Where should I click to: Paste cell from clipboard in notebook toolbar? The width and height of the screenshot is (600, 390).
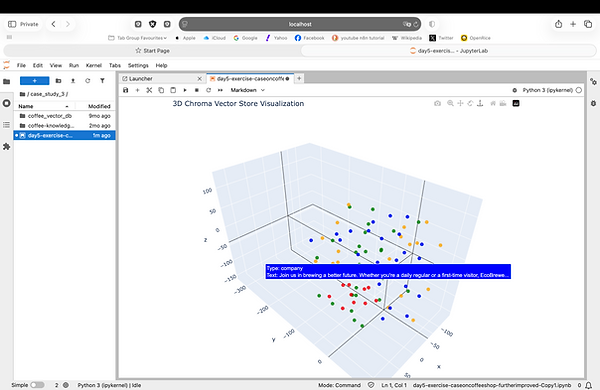click(x=173, y=90)
